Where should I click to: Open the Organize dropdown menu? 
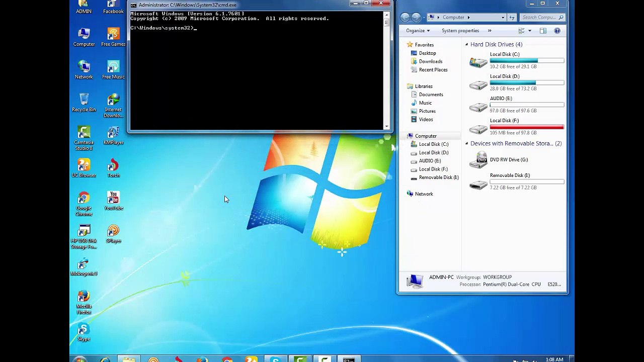(x=418, y=31)
